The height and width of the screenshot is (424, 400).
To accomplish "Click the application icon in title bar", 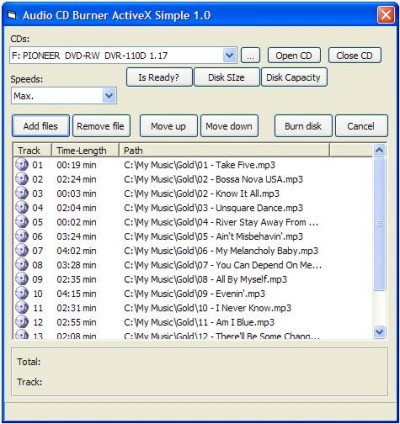I will 12,15.
